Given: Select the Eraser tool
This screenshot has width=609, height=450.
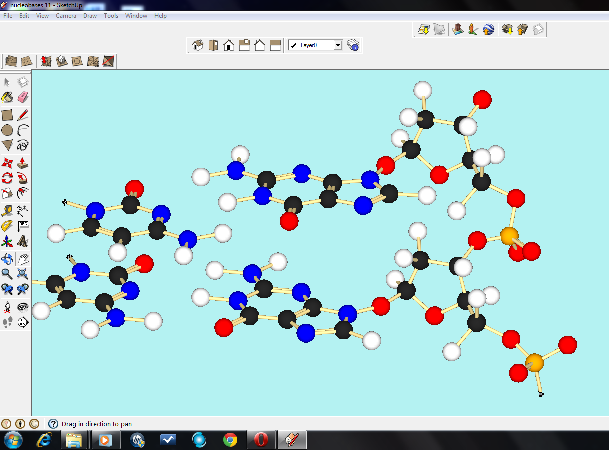Looking at the screenshot, I should tap(22, 97).
